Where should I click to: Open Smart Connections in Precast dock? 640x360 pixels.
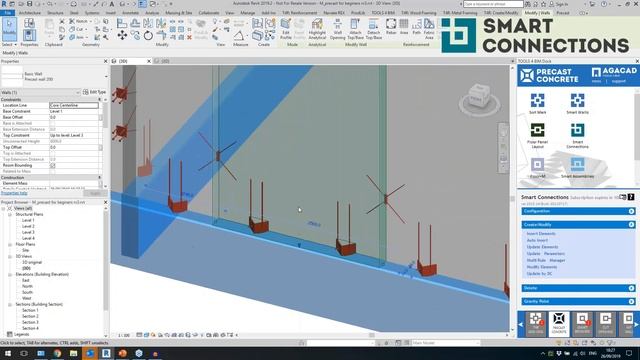(578, 136)
